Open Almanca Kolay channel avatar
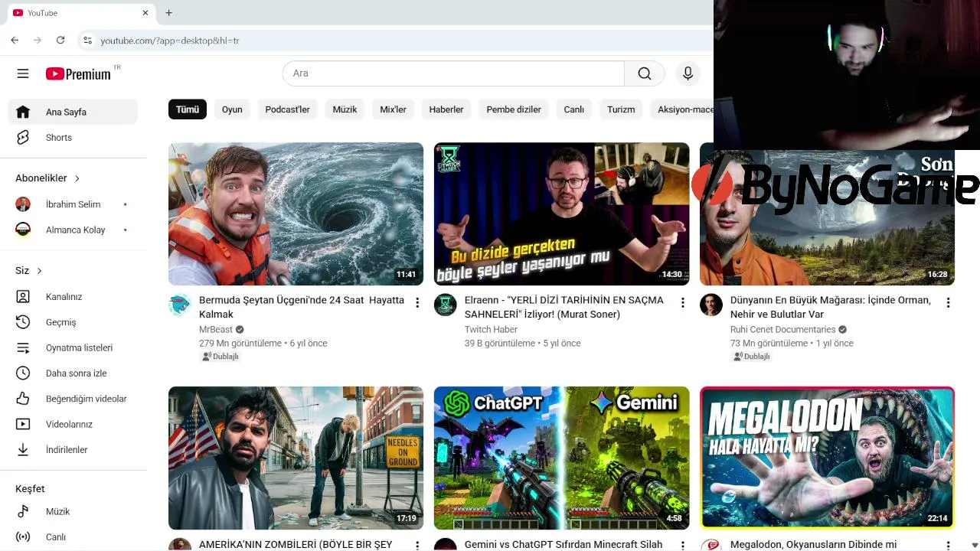 (x=23, y=230)
